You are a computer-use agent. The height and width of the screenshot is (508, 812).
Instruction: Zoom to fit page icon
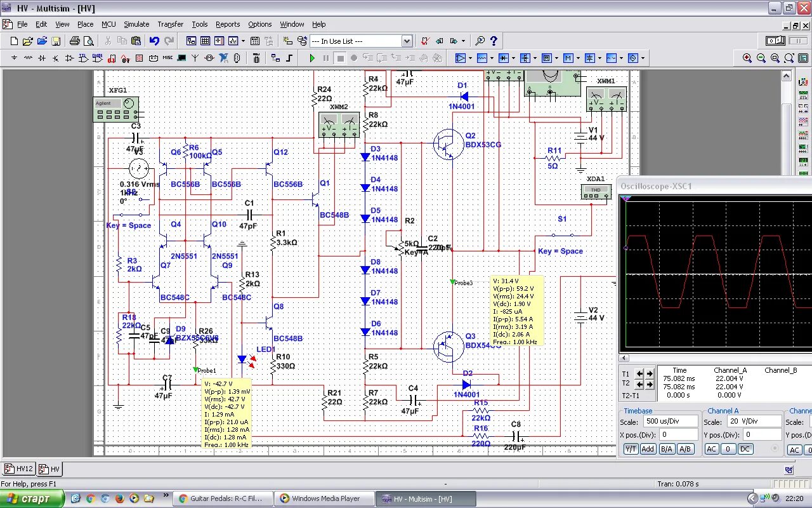pyautogui.click(x=789, y=58)
